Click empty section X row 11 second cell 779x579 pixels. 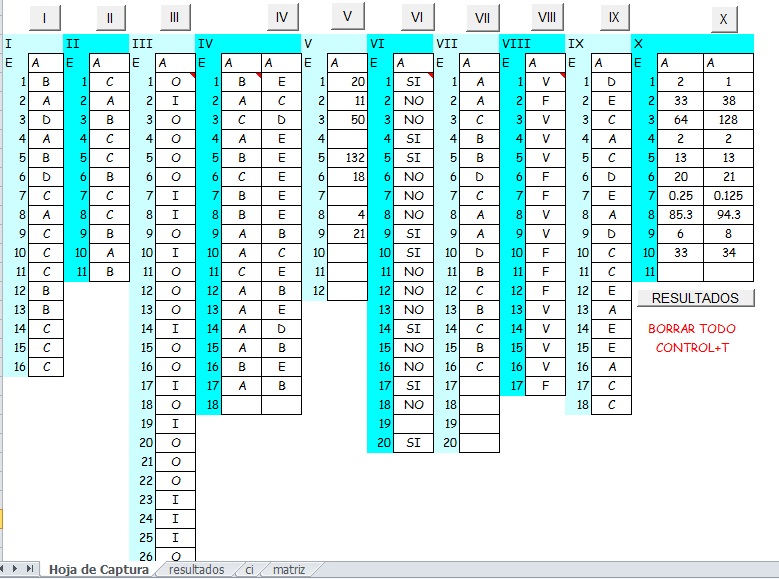(728, 272)
